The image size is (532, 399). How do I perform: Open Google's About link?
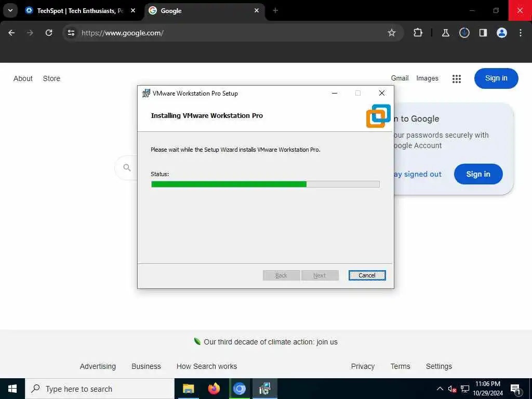coord(23,78)
